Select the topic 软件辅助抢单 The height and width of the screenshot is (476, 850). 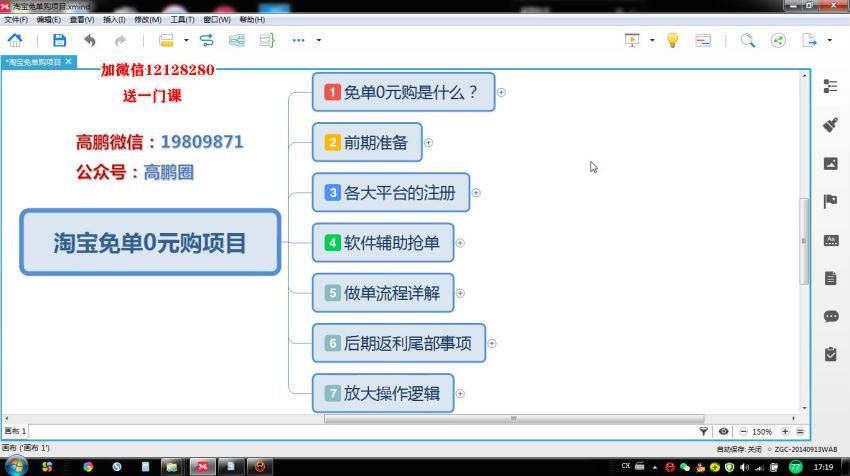coord(383,243)
